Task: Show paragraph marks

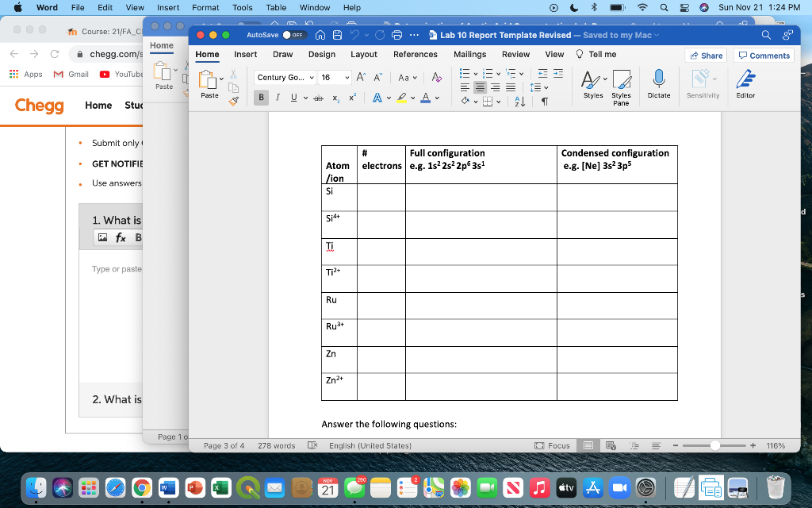Action: tap(544, 101)
